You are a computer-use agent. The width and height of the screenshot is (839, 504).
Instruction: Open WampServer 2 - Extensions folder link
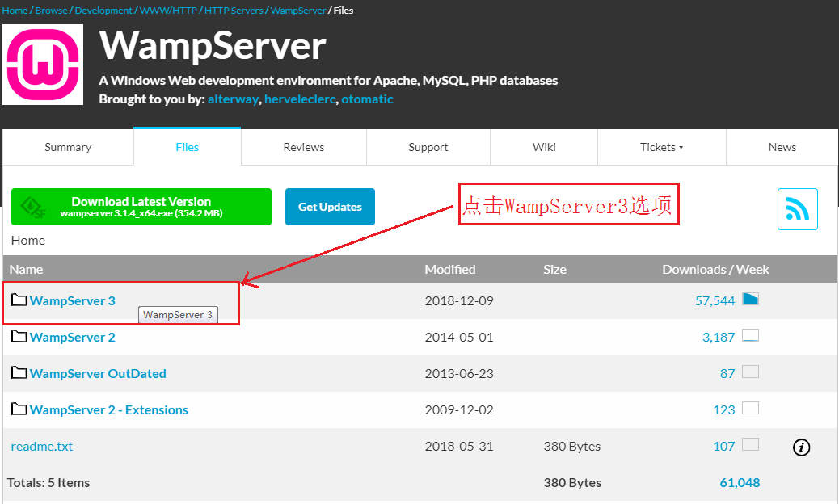(109, 410)
